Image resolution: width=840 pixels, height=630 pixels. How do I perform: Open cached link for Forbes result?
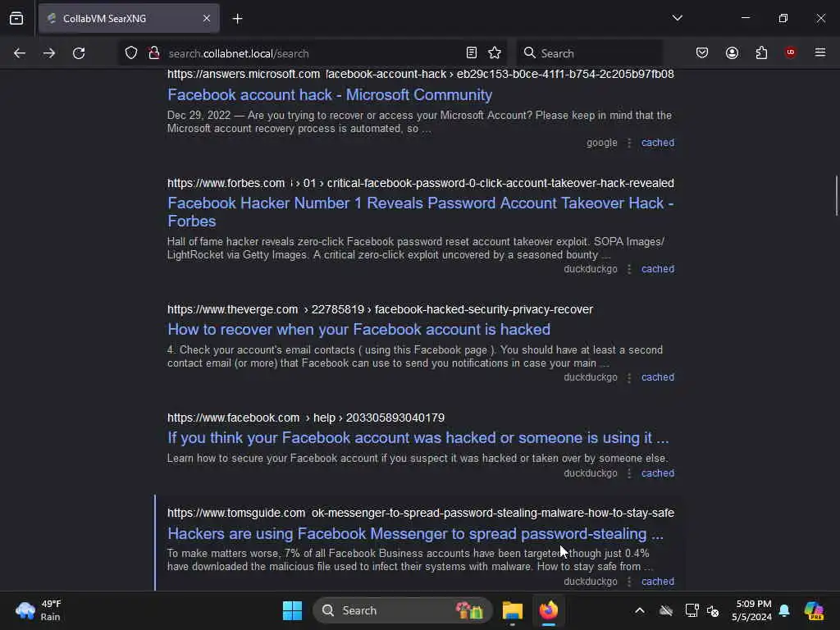click(x=658, y=269)
